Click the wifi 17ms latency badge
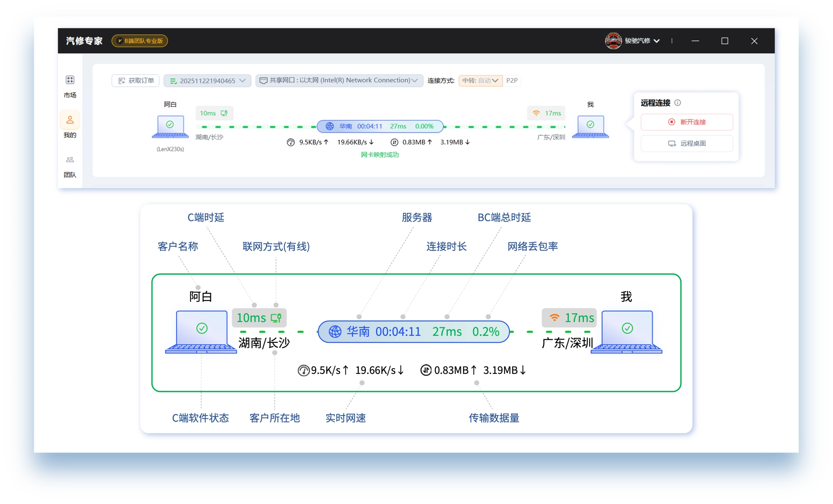The height and width of the screenshot is (504, 833). tap(547, 113)
